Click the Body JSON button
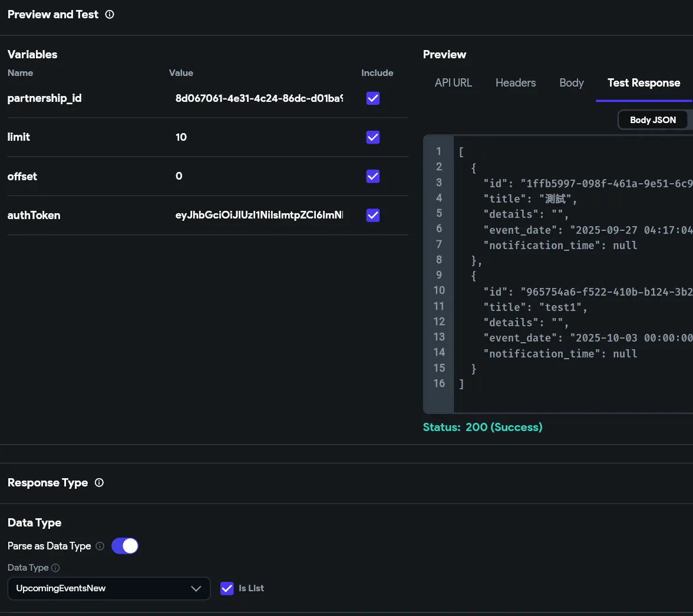This screenshot has height=616, width=693. coord(653,120)
